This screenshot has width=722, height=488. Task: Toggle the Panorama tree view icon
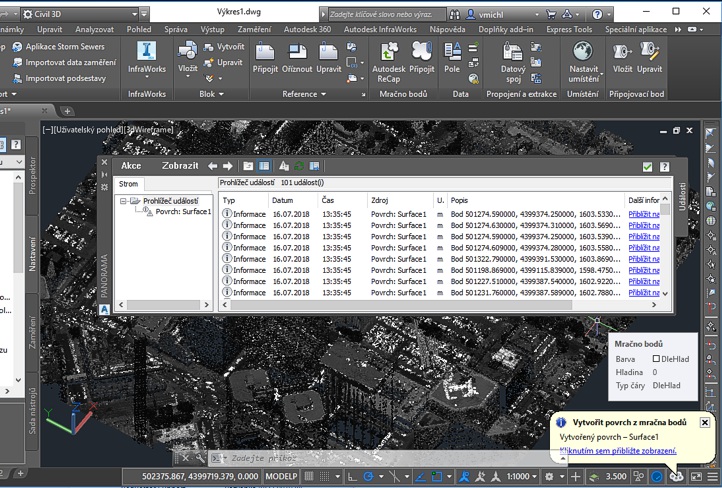(264, 166)
